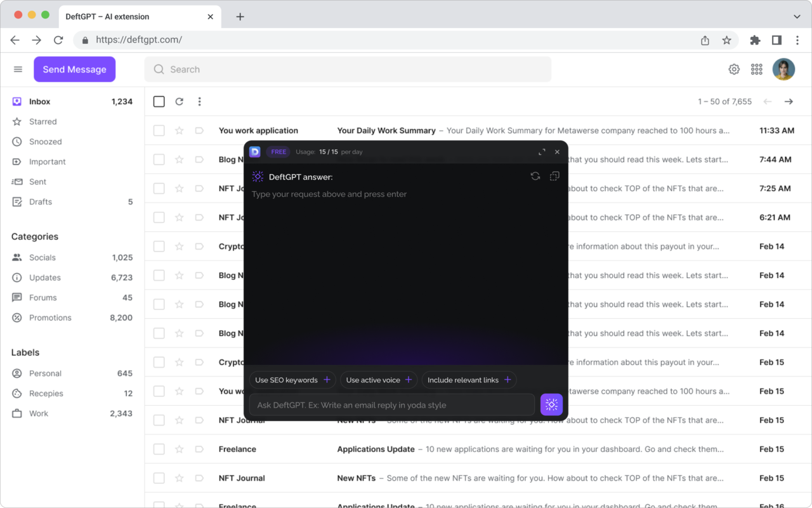The width and height of the screenshot is (812, 508).
Task: Select the Promotions category
Action: pos(72,317)
